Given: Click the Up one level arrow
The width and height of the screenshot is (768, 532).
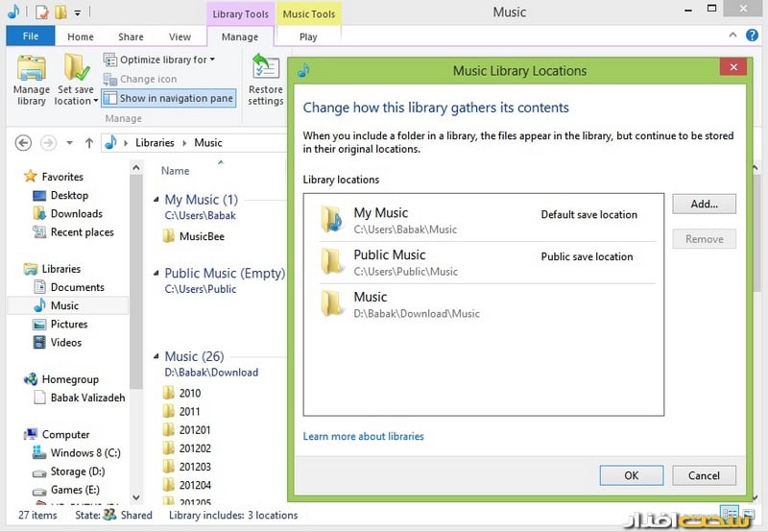Looking at the screenshot, I should coord(89,142).
